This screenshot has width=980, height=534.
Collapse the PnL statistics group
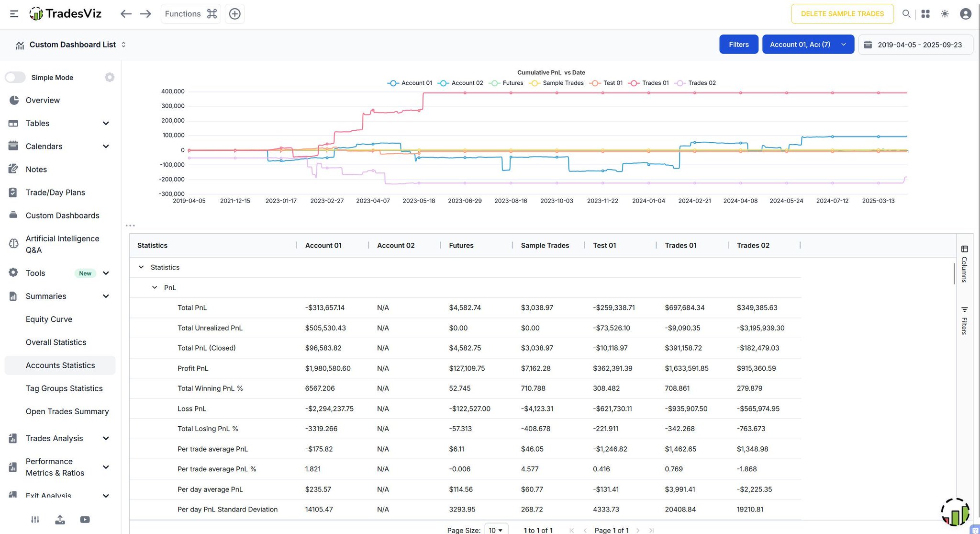[x=155, y=287]
